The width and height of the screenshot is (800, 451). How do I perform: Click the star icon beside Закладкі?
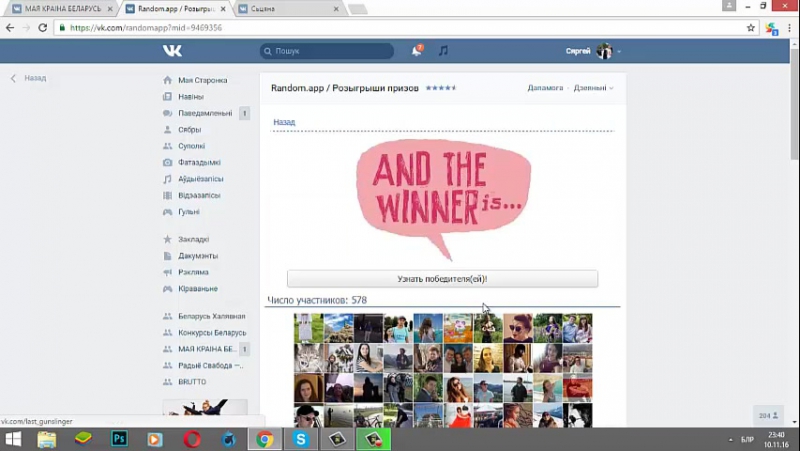(x=167, y=239)
